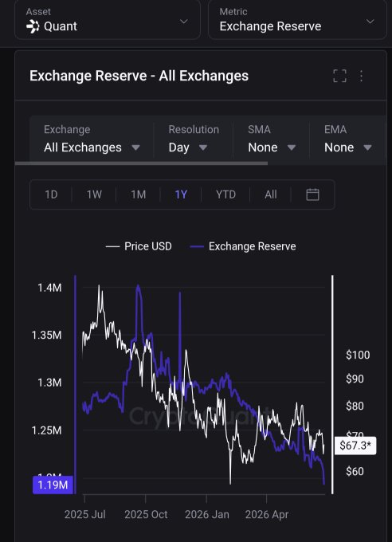Viewport: 392px width, 542px height.
Task: Click the Exchange Reserve - All Exchanges title
Action: click(x=139, y=76)
